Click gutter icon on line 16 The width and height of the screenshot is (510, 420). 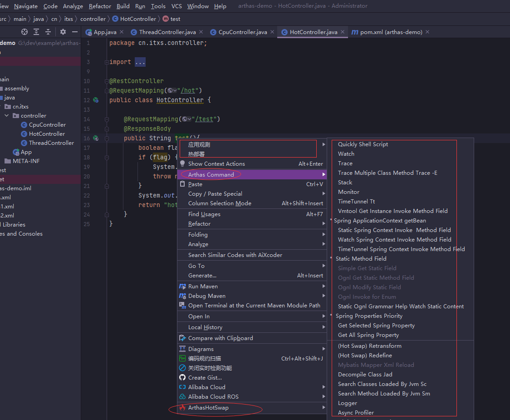pyautogui.click(x=96, y=138)
